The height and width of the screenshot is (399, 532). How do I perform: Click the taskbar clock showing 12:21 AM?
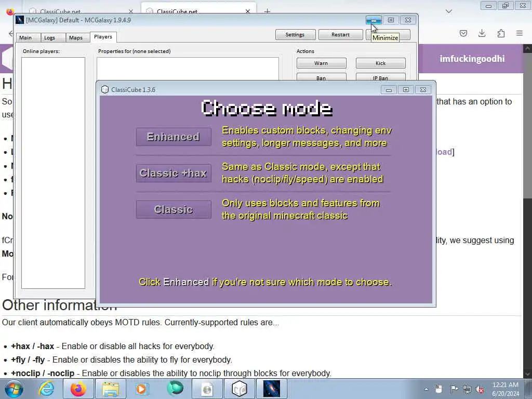[506, 389]
